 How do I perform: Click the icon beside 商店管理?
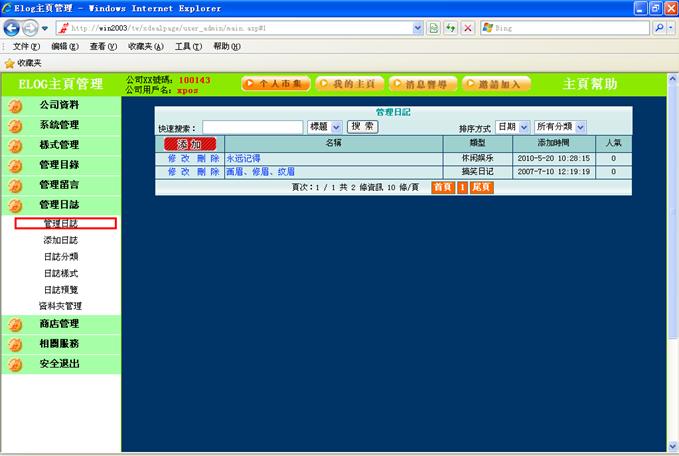15,324
